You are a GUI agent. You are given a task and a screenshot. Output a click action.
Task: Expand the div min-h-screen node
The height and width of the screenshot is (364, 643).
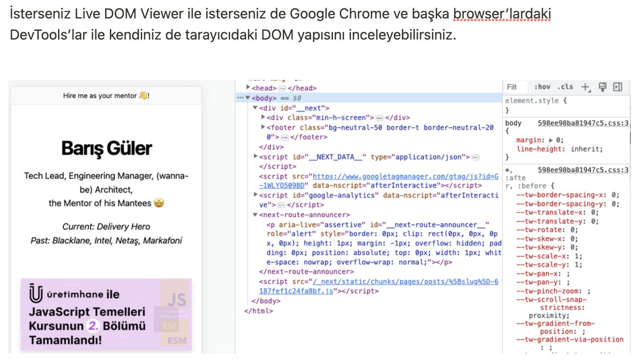(x=263, y=117)
